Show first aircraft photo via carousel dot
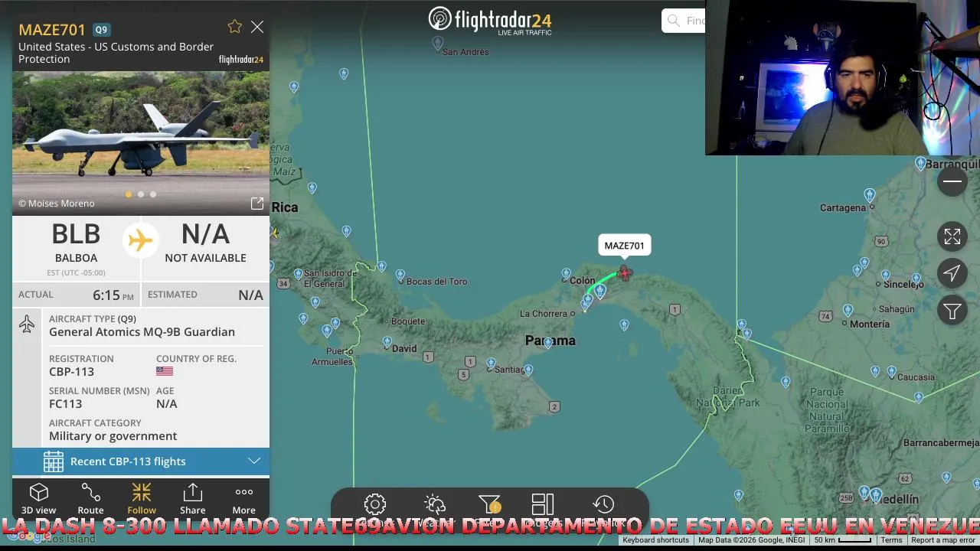980x551 pixels. 129,194
